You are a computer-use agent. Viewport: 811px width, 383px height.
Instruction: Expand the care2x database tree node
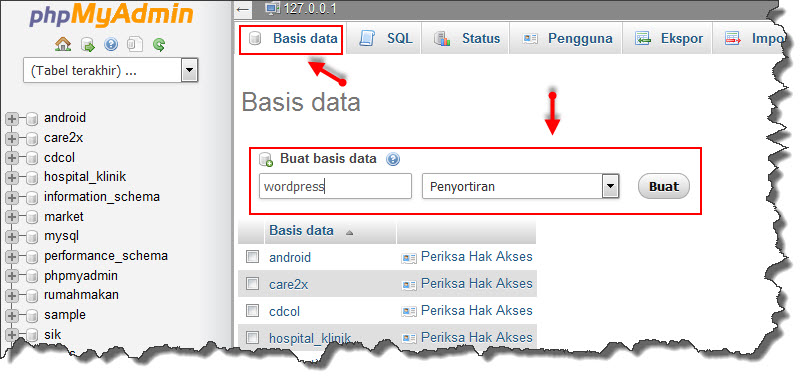click(12, 139)
